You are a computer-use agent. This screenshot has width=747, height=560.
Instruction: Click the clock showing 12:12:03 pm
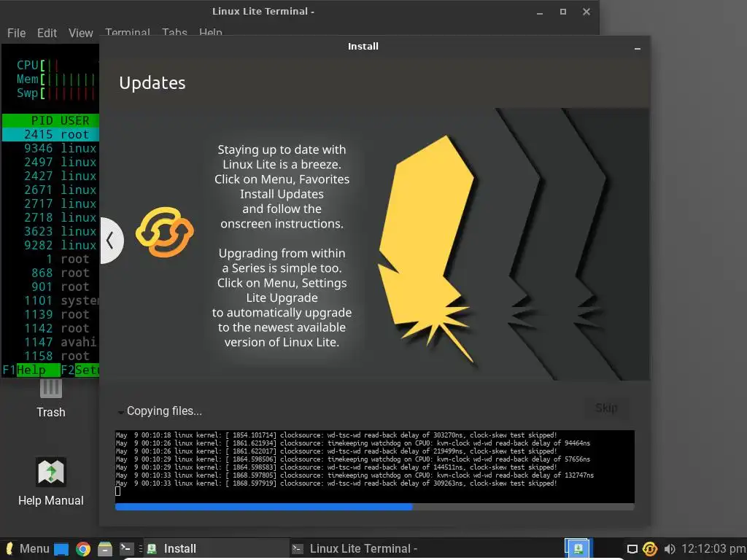pyautogui.click(x=713, y=548)
